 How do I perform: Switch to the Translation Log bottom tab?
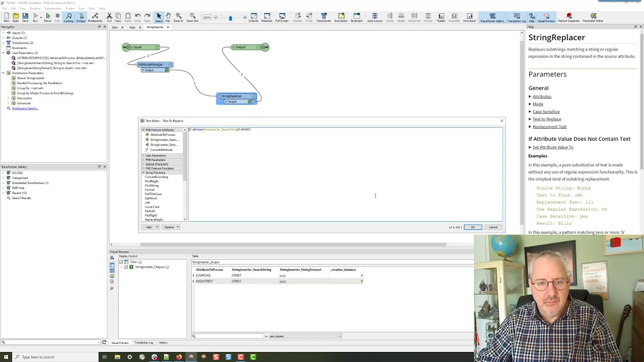[x=144, y=342]
